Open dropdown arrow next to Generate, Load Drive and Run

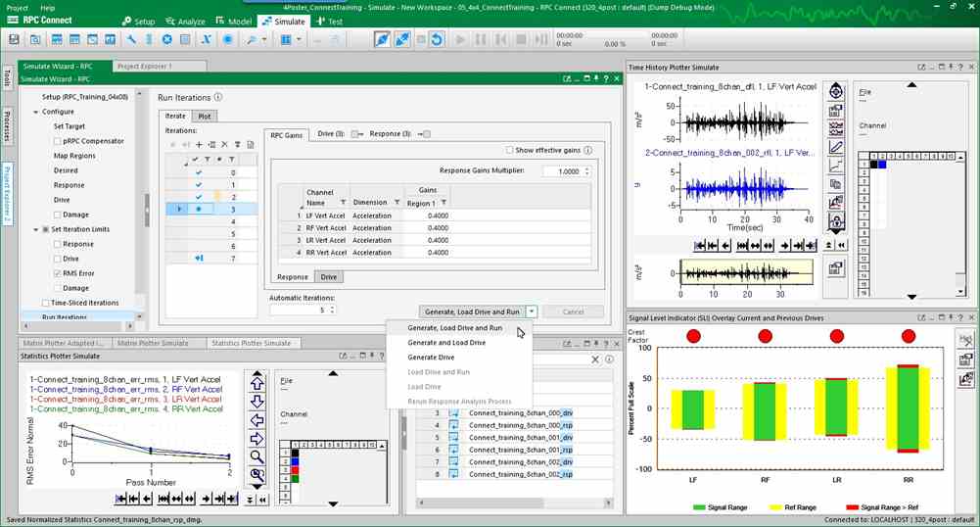point(531,311)
